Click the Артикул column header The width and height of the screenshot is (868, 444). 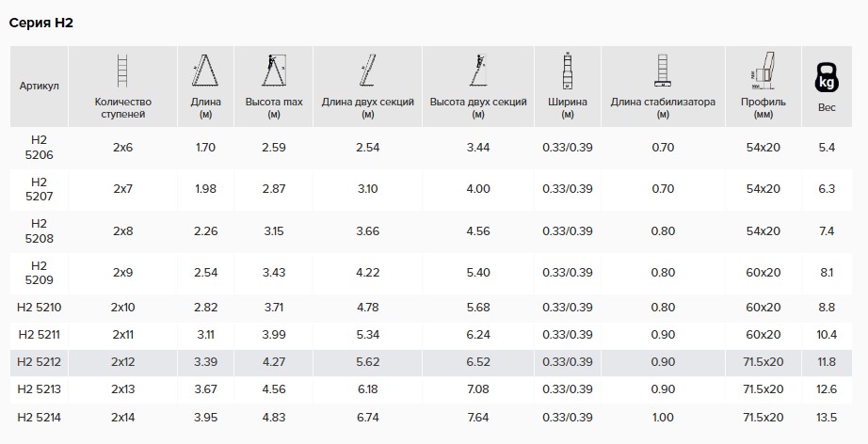point(40,86)
